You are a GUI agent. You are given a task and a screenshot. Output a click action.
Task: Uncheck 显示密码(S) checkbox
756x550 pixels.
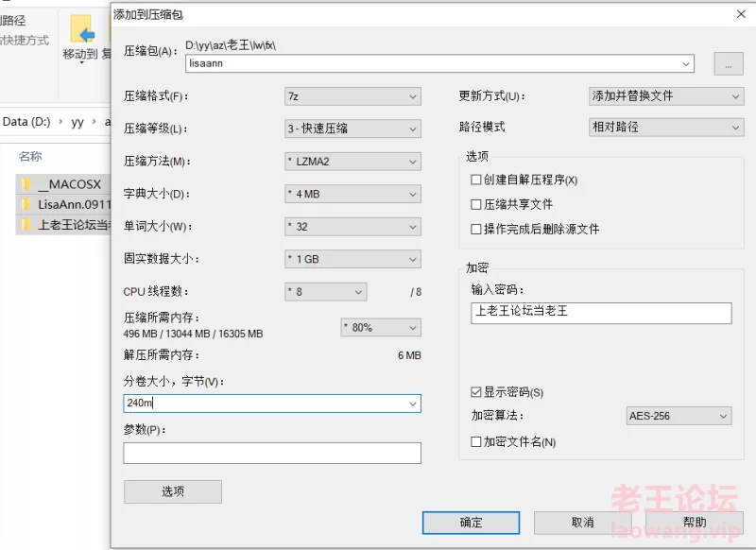tap(476, 392)
